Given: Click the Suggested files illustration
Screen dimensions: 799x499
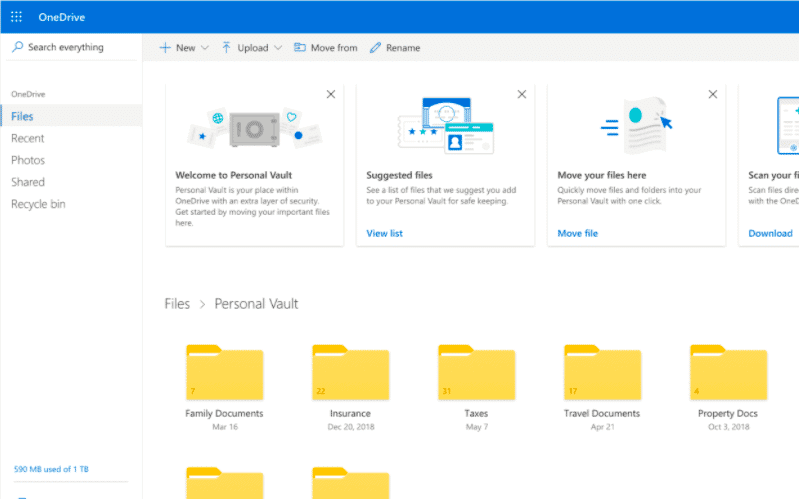Looking at the screenshot, I should coord(446,126).
